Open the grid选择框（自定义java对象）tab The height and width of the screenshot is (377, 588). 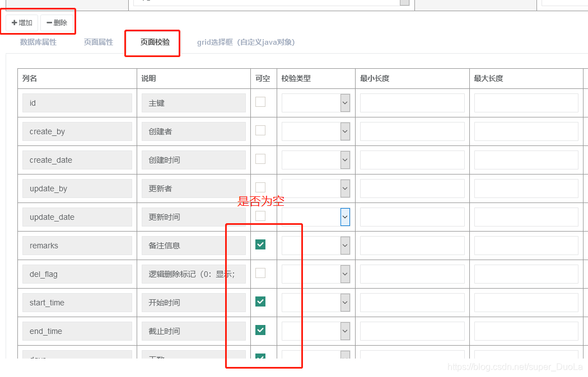click(246, 42)
